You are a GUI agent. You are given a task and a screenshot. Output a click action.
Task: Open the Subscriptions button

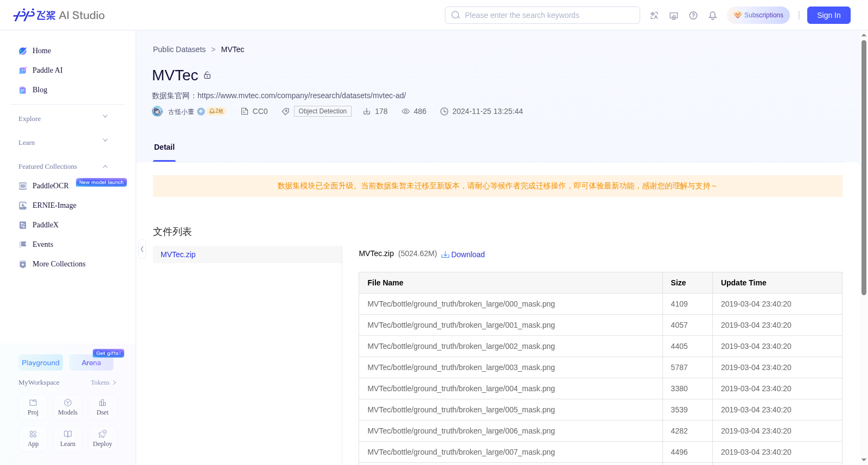click(x=758, y=15)
